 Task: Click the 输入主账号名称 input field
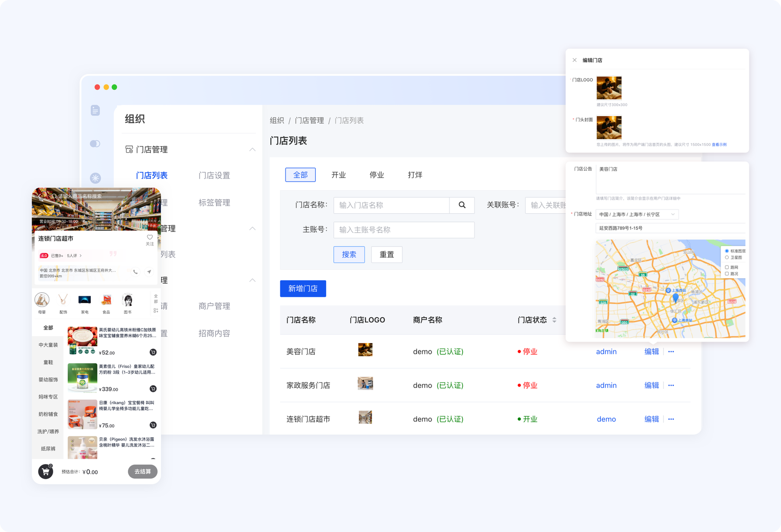coord(404,229)
